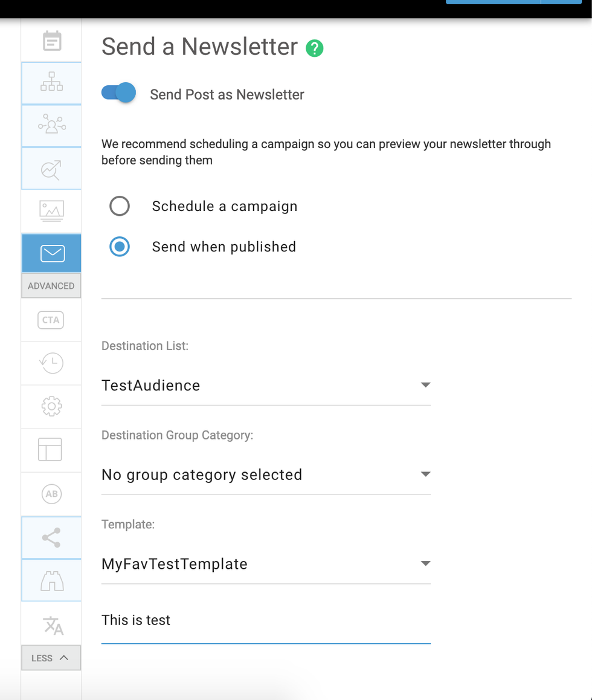This screenshot has width=592, height=700.
Task: Open the CTA sidebar icon
Action: (51, 320)
